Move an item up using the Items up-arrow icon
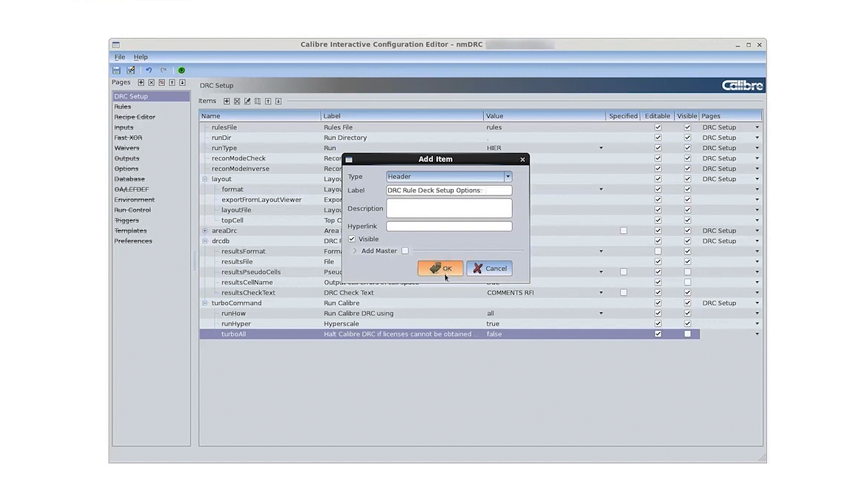The width and height of the screenshot is (868, 488). [x=268, y=101]
